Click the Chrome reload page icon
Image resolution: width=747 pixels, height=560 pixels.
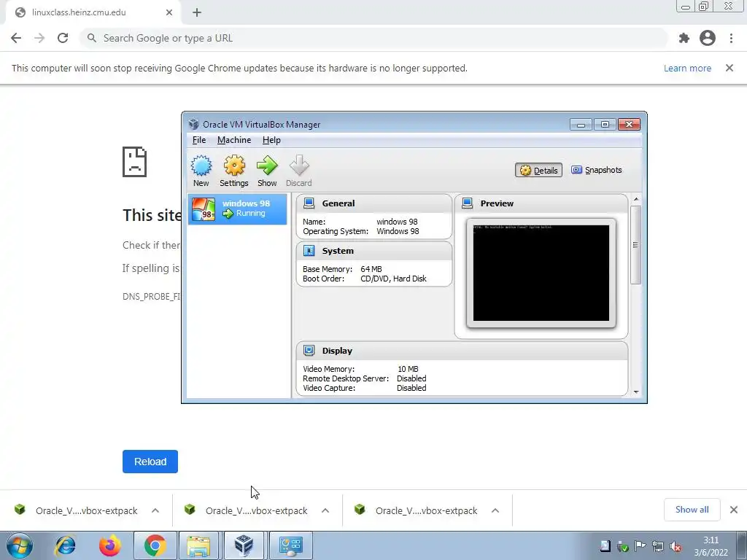(x=63, y=38)
